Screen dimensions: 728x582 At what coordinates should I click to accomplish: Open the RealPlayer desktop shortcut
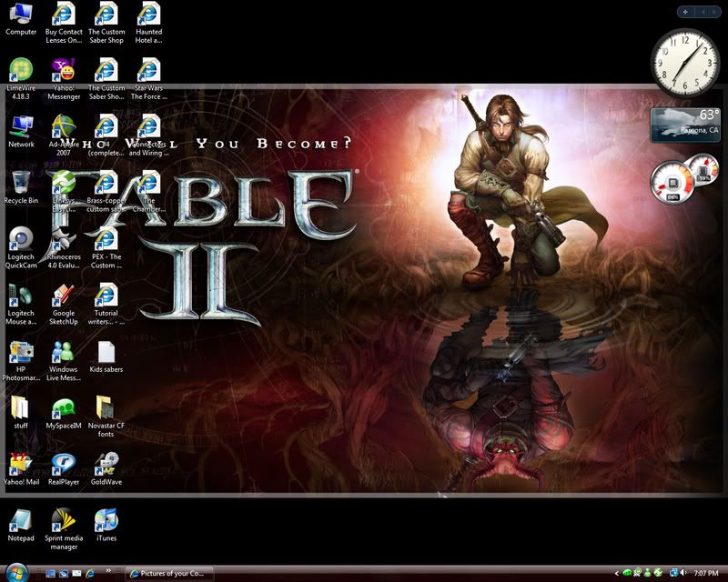tap(64, 464)
